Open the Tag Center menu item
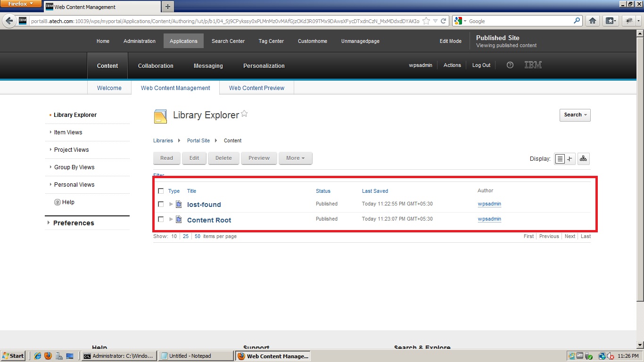This screenshot has width=644, height=362. pyautogui.click(x=271, y=41)
